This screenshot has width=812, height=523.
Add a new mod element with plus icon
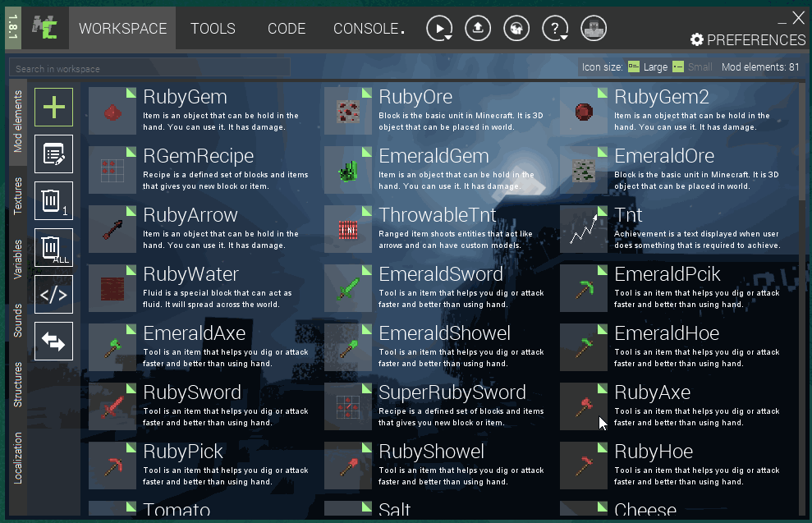[54, 108]
